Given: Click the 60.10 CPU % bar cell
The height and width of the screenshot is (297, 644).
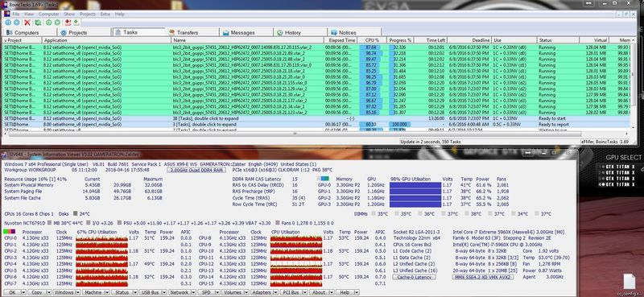Looking at the screenshot, I should point(371,125).
